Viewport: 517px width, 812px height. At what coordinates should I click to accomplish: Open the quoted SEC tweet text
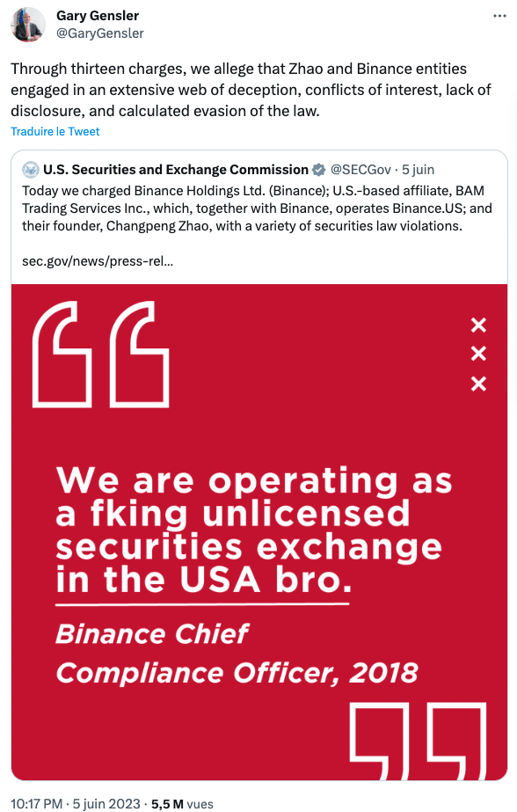(257, 208)
